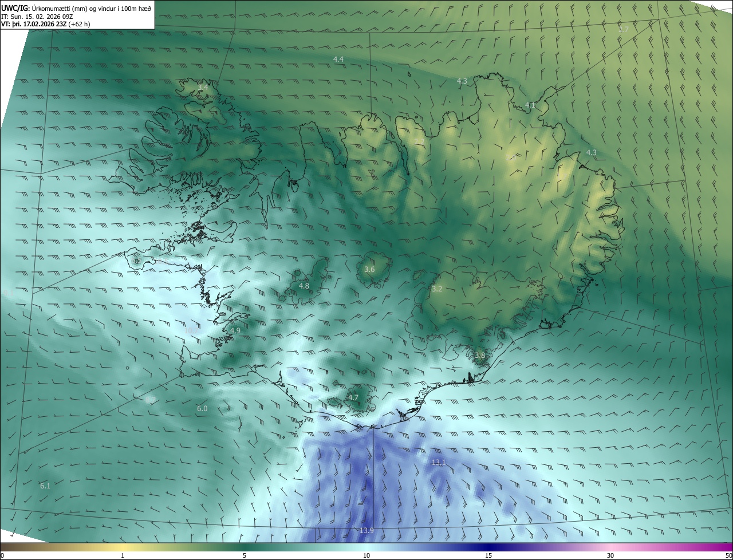Click the color scale tick label 1
This screenshot has height=560, width=733.
pyautogui.click(x=123, y=555)
